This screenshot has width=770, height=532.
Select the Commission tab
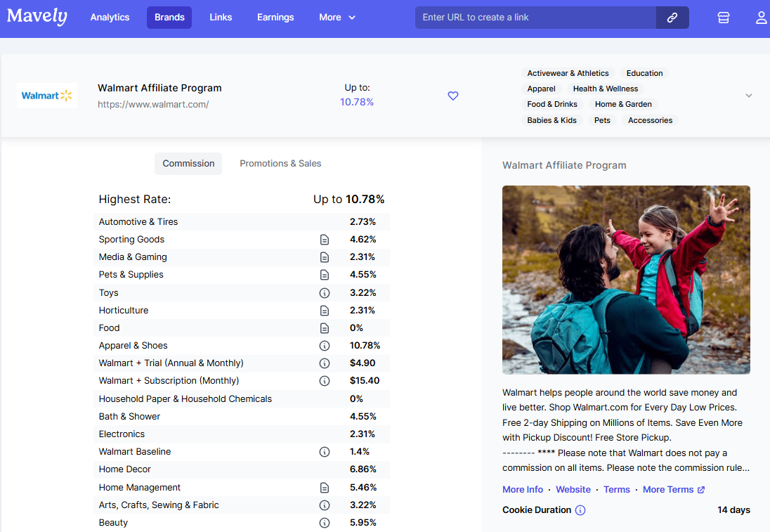click(x=188, y=164)
